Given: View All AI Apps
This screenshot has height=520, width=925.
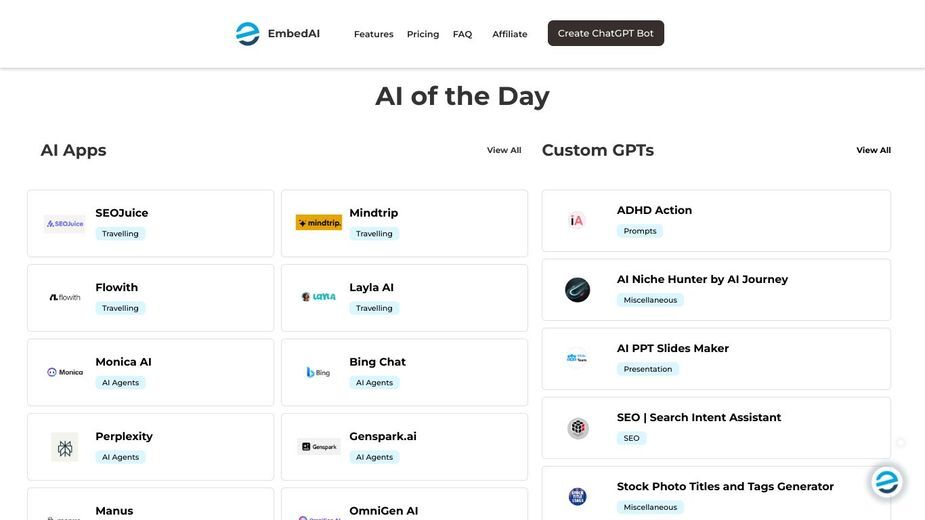Looking at the screenshot, I should 504,150.
